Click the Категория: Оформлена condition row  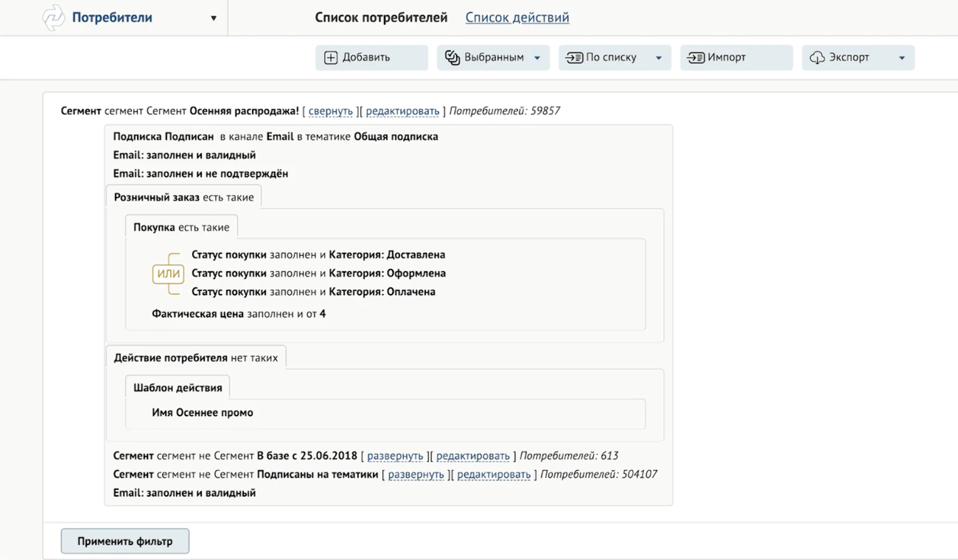[x=319, y=273]
